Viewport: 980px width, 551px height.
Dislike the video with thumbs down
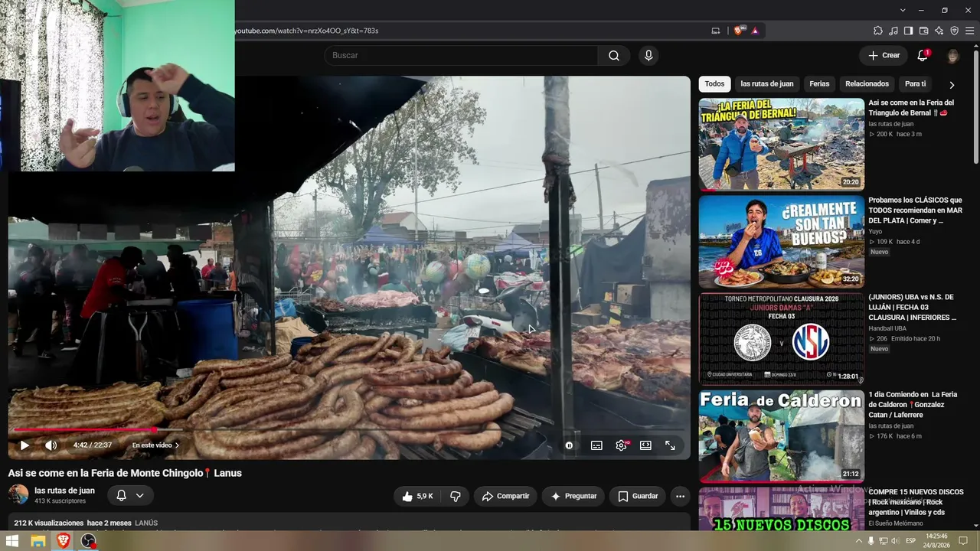456,496
